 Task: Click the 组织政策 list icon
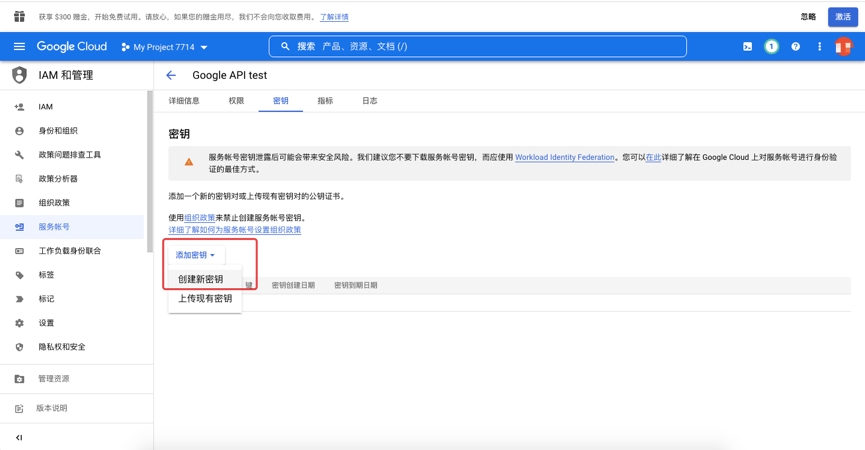click(x=19, y=203)
